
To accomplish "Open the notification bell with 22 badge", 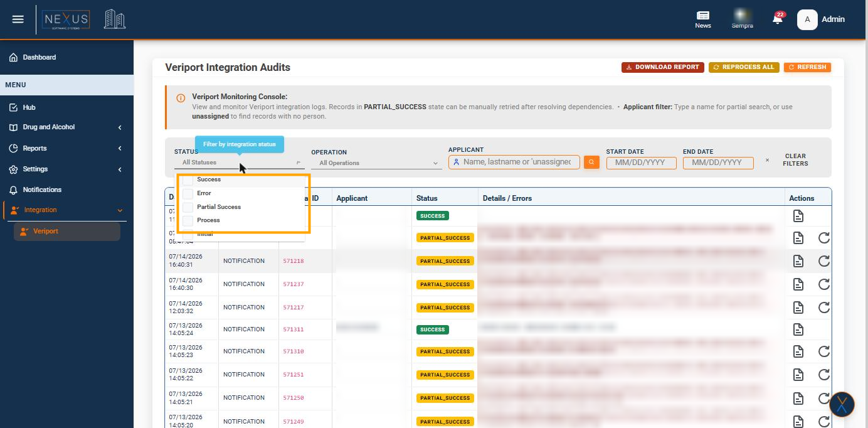I will [x=778, y=19].
